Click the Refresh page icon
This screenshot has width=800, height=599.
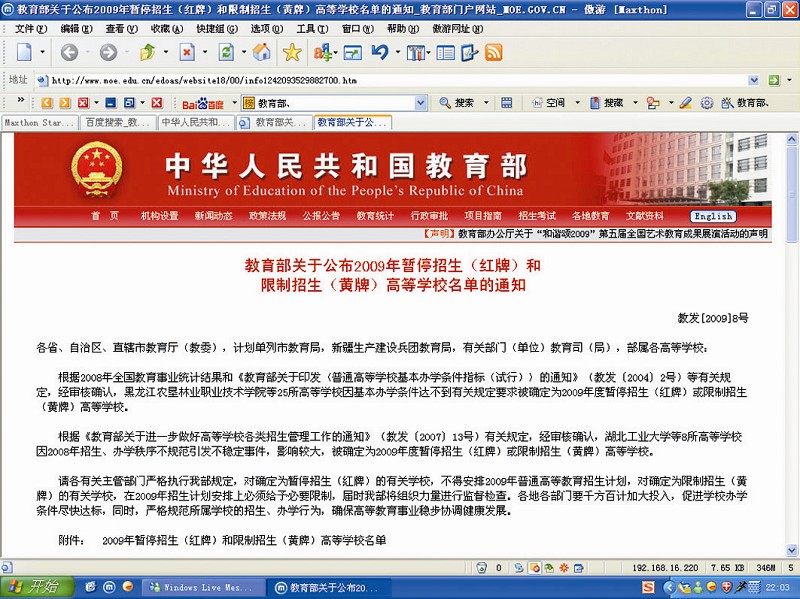point(227,52)
